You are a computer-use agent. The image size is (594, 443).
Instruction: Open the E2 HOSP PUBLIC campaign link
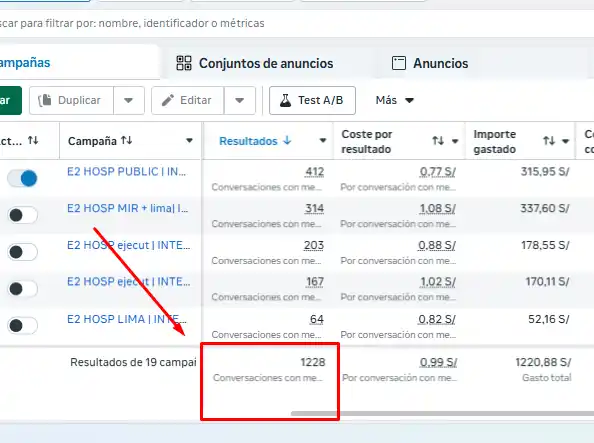point(127,172)
